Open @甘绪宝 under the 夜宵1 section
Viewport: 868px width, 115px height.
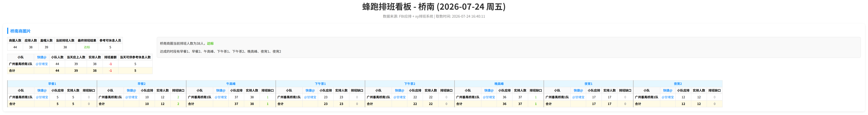click(x=578, y=97)
